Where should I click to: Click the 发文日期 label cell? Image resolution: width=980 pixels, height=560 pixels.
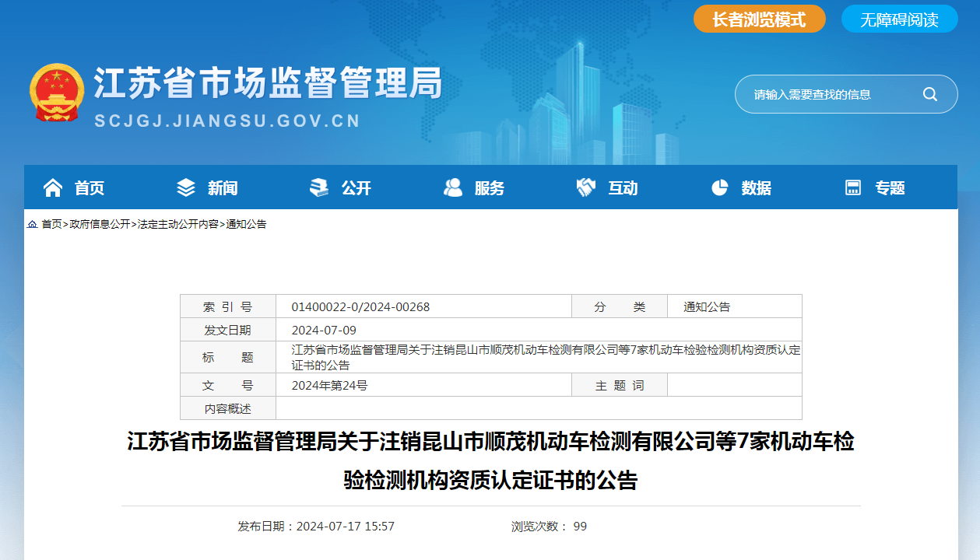pyautogui.click(x=228, y=330)
